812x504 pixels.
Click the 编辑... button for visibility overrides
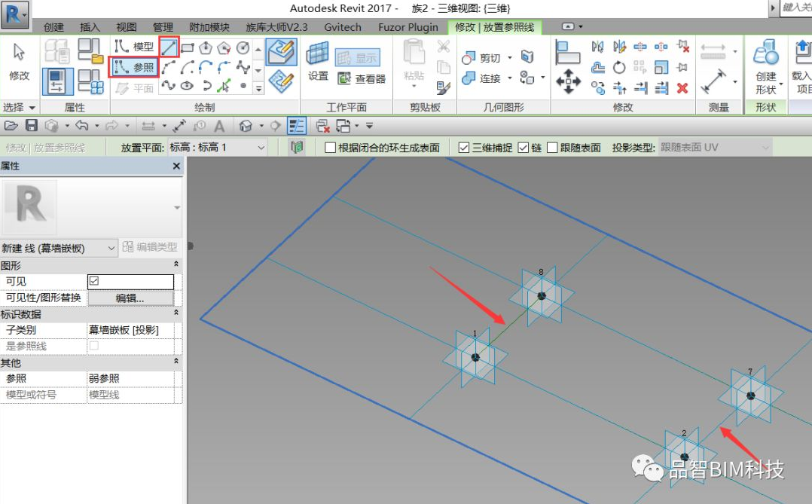(130, 298)
